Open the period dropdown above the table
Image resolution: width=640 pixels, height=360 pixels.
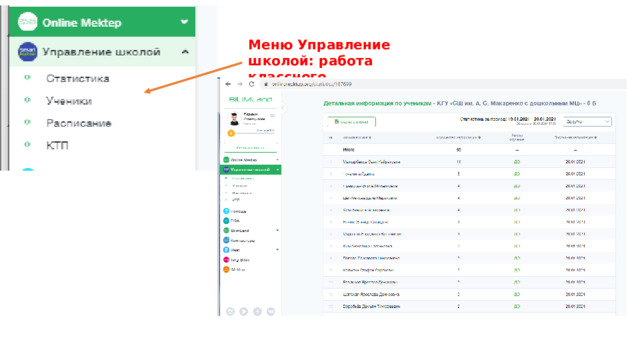(x=587, y=122)
